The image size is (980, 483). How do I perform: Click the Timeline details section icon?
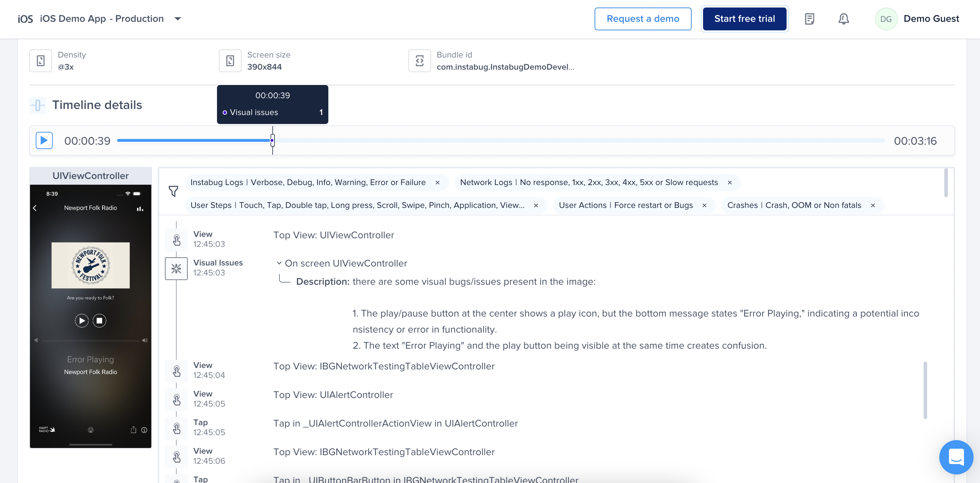38,105
